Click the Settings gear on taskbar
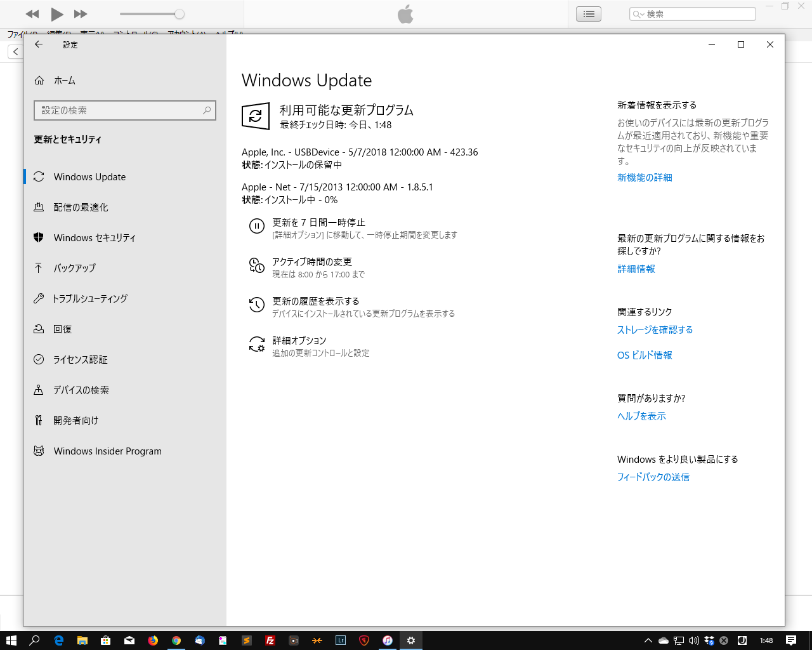 coord(410,640)
